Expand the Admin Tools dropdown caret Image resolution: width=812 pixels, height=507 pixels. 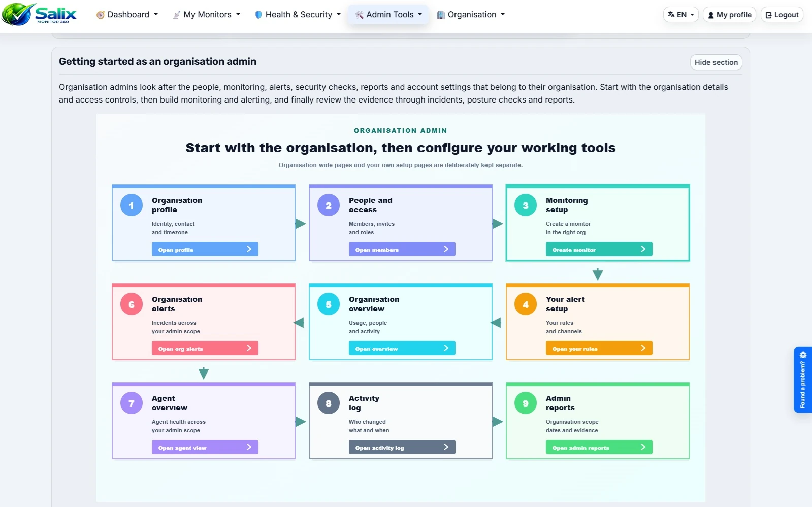point(420,15)
